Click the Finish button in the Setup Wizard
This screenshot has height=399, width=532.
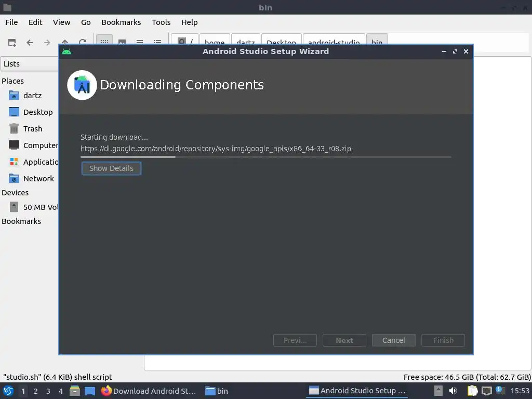point(443,340)
